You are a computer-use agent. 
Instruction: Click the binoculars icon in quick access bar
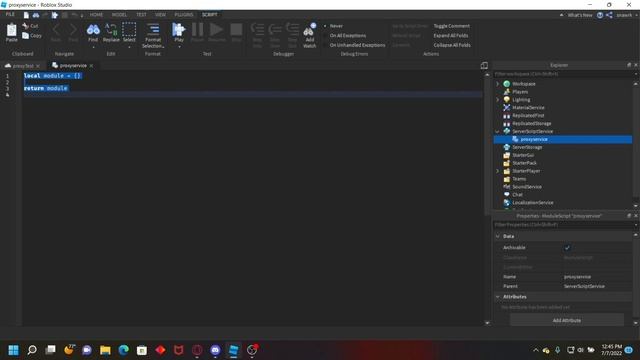pos(36,15)
